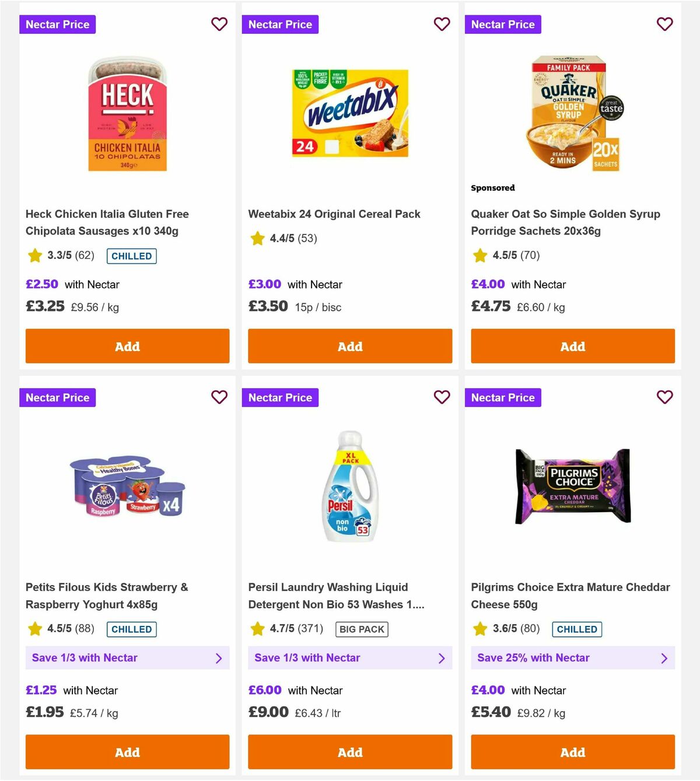The height and width of the screenshot is (781, 700).
Task: Expand Save 25% with Nectar on Pilgrims Choice
Action: [x=572, y=658]
